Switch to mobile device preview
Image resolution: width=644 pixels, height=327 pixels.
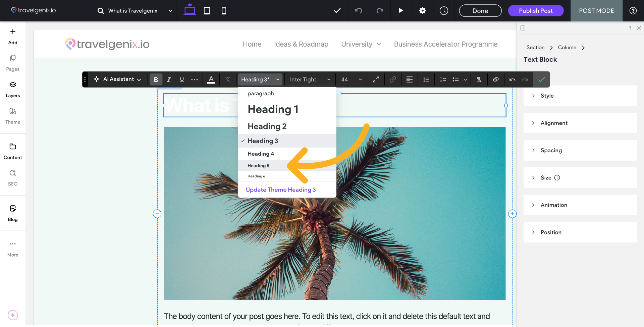click(224, 11)
